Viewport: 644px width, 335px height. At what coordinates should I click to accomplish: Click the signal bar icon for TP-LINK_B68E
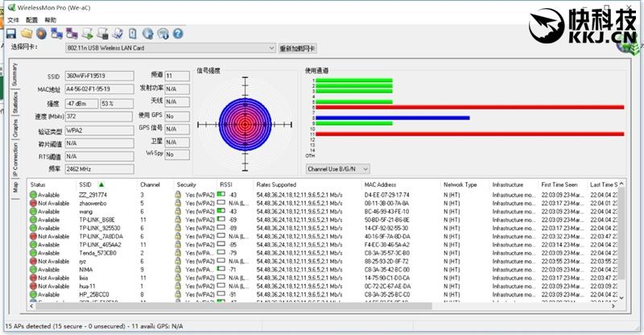pos(221,220)
